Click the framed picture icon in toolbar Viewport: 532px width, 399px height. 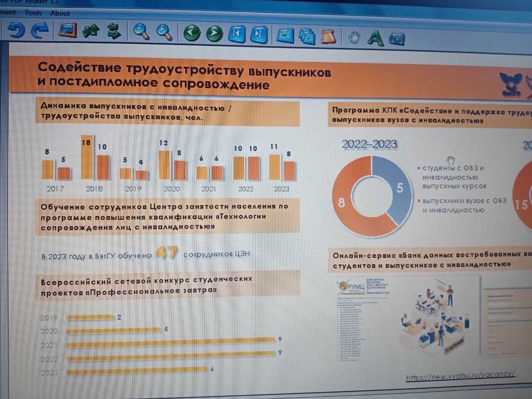point(67,31)
